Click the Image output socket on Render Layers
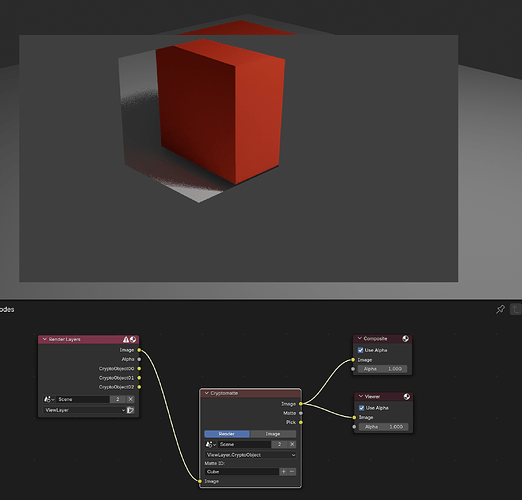Viewport: 522px width, 500px height. click(x=139, y=350)
